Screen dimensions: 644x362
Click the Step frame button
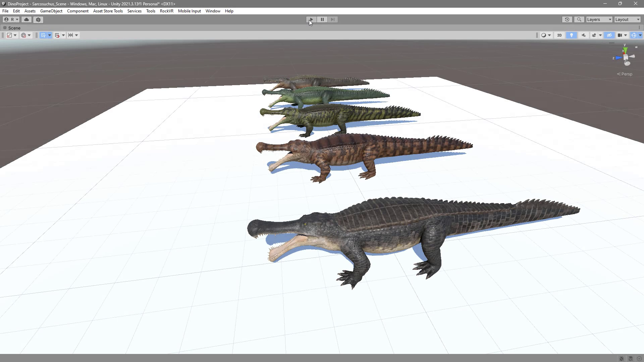pyautogui.click(x=333, y=19)
